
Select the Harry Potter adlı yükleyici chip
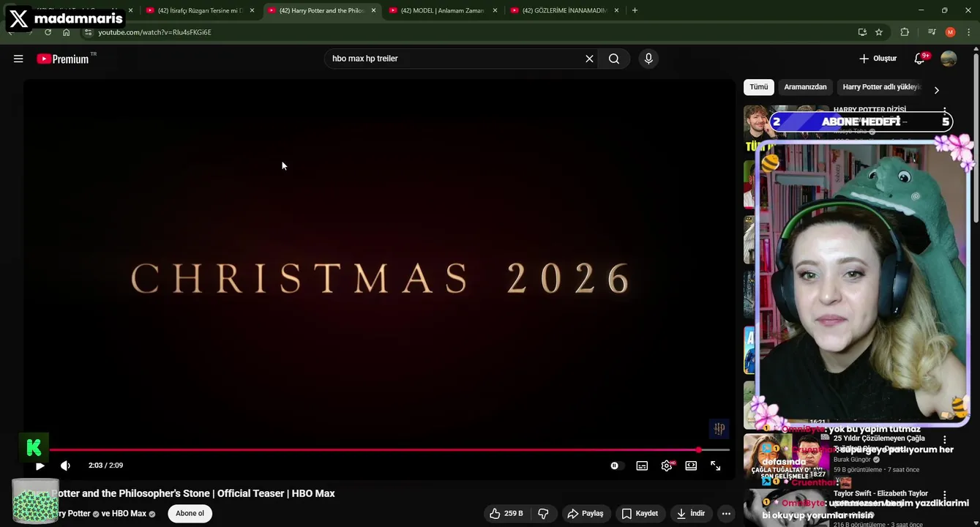click(880, 87)
